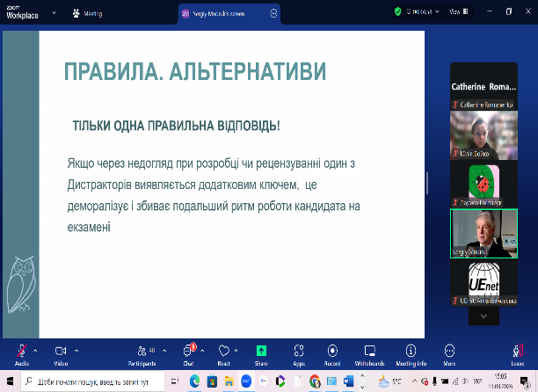
Task: Select Sergiy's video thumbnail
Action: [x=481, y=233]
